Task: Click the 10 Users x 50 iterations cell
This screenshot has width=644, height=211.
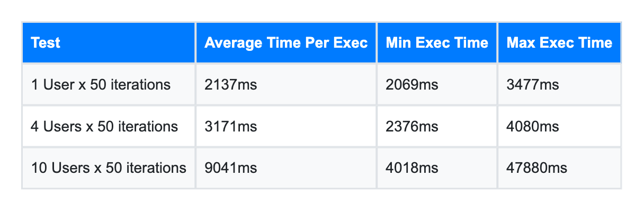Action: tap(109, 168)
